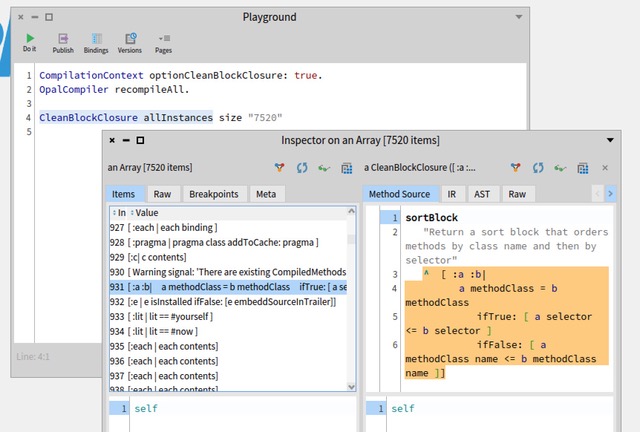The height and width of the screenshot is (432, 640).
Task: Open the Playground window menu arrow
Action: pos(518,17)
